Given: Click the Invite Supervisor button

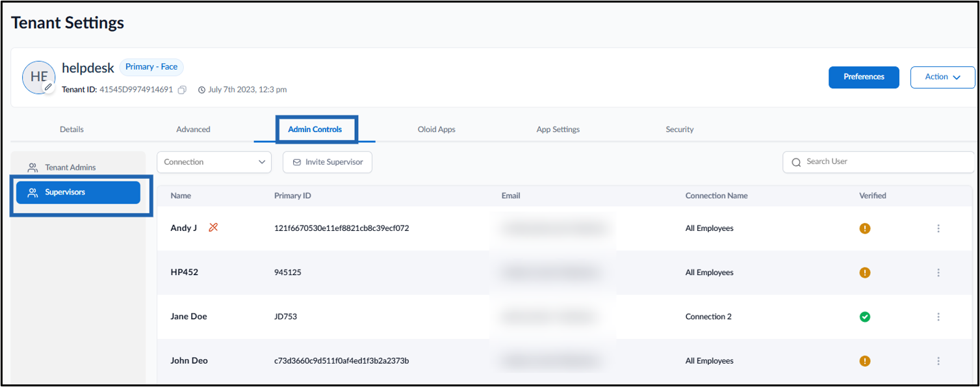Looking at the screenshot, I should pos(328,162).
